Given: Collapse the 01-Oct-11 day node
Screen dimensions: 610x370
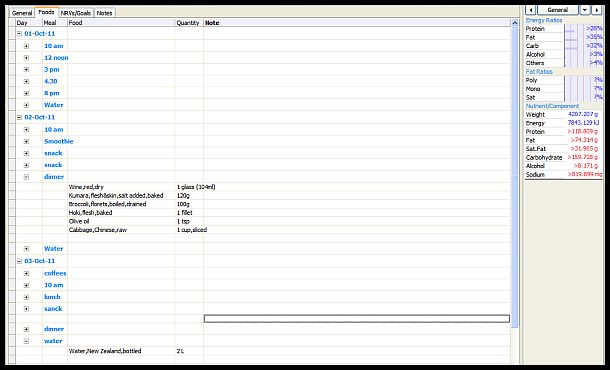Looking at the screenshot, I should click(19, 34).
